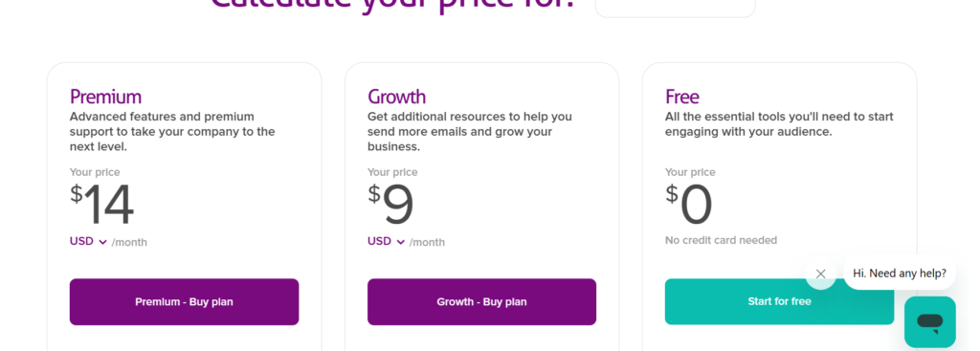
Task: Select the "Start for free" button
Action: 779,301
